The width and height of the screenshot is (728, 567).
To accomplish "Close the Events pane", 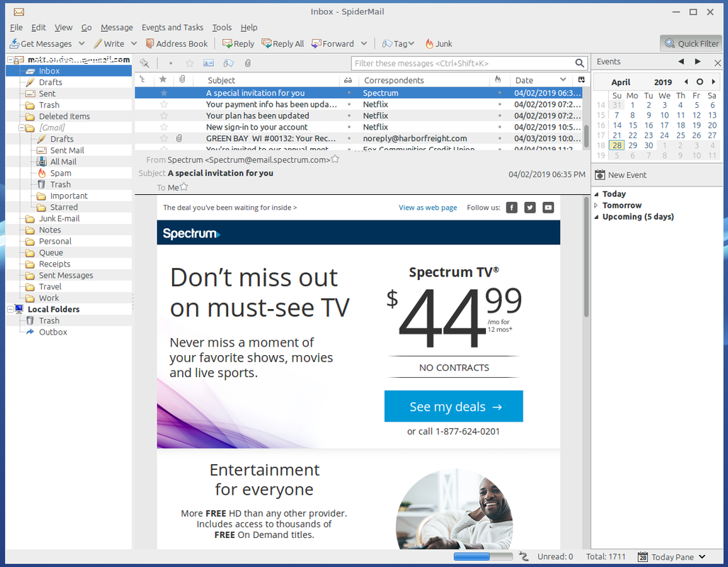I will click(718, 62).
